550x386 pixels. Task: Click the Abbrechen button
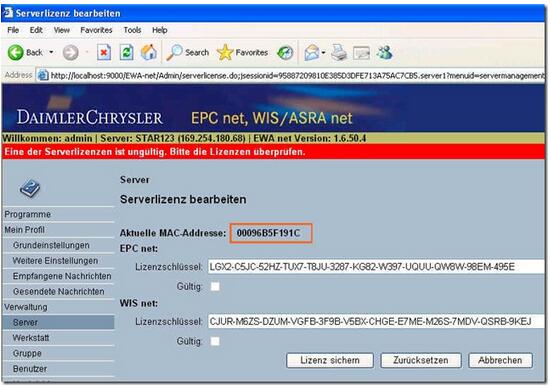pos(500,360)
